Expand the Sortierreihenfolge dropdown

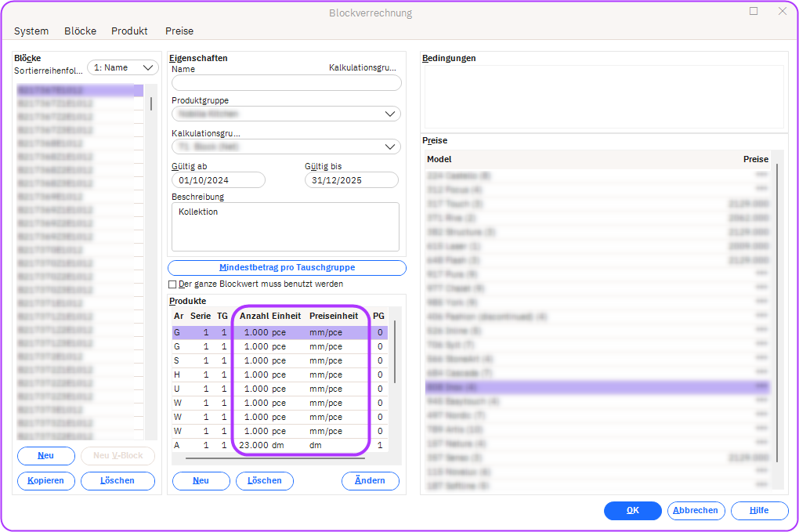[x=123, y=68]
